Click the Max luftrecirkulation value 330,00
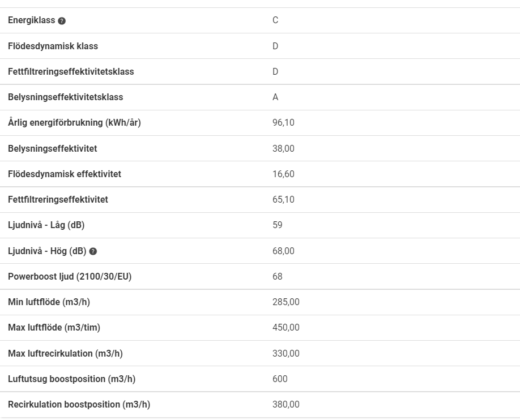 (x=286, y=353)
